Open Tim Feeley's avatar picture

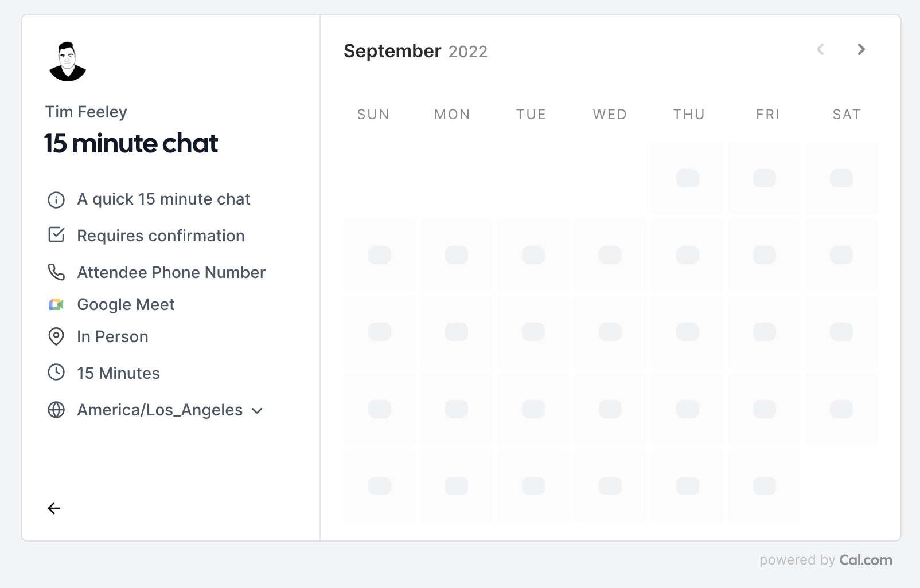click(68, 61)
